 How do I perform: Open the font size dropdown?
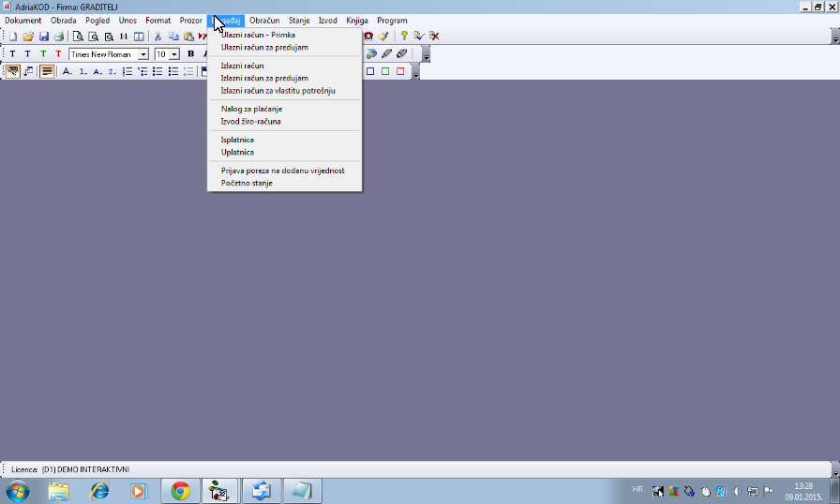(x=174, y=54)
